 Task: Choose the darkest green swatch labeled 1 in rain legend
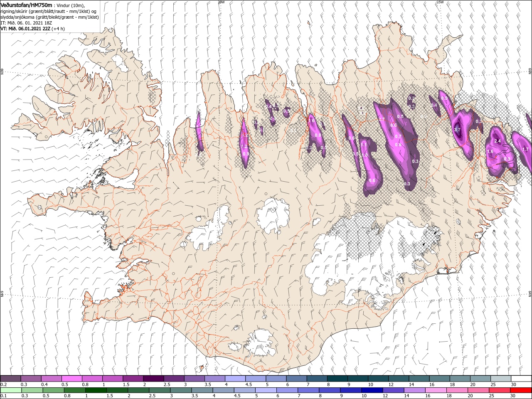click(96, 390)
